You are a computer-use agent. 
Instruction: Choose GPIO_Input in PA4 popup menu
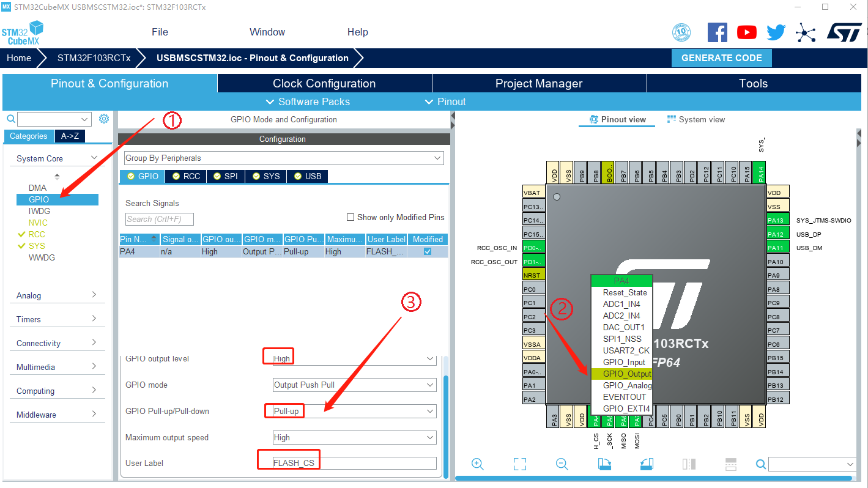pos(624,362)
